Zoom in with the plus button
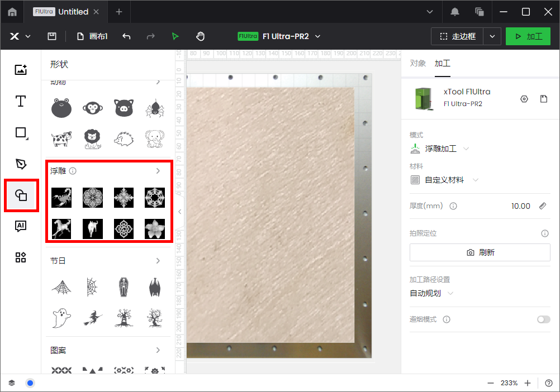The height and width of the screenshot is (392, 560). click(528, 383)
